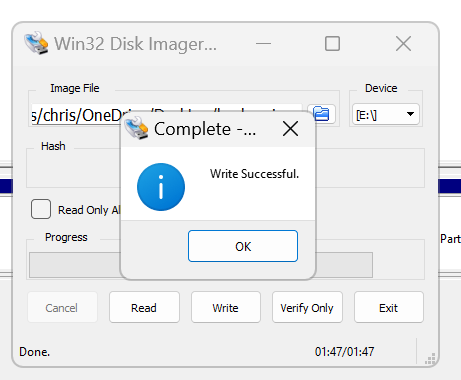Open the image file browse folder icon
This screenshot has height=380, width=461.
click(321, 114)
